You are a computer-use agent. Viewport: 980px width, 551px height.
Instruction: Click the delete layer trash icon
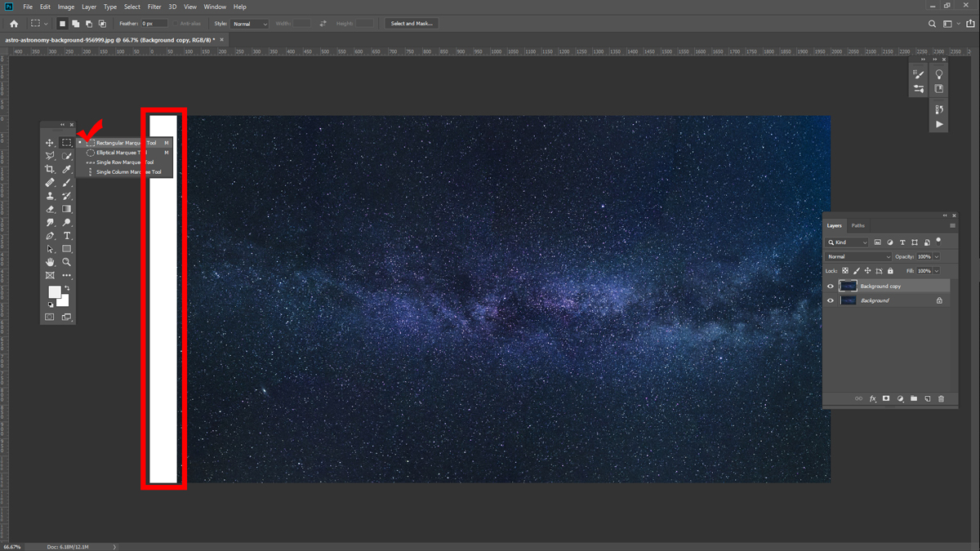[x=941, y=399]
